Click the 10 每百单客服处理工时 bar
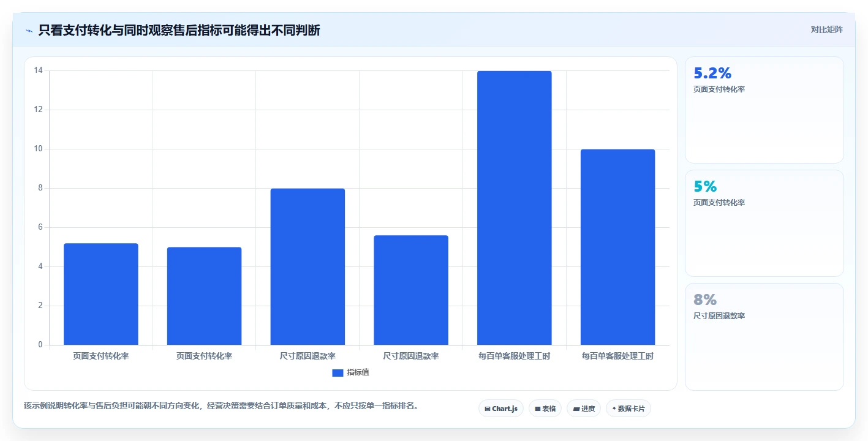 click(x=617, y=247)
